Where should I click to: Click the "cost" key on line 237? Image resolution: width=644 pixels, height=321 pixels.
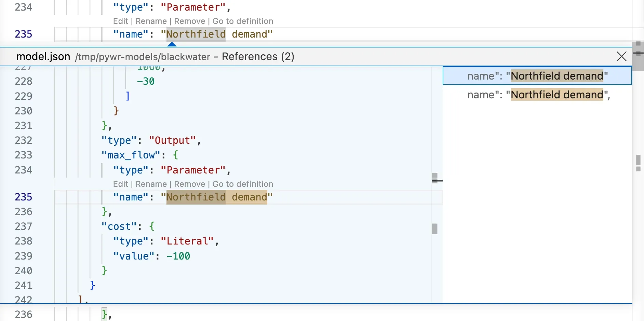pyautogui.click(x=119, y=226)
